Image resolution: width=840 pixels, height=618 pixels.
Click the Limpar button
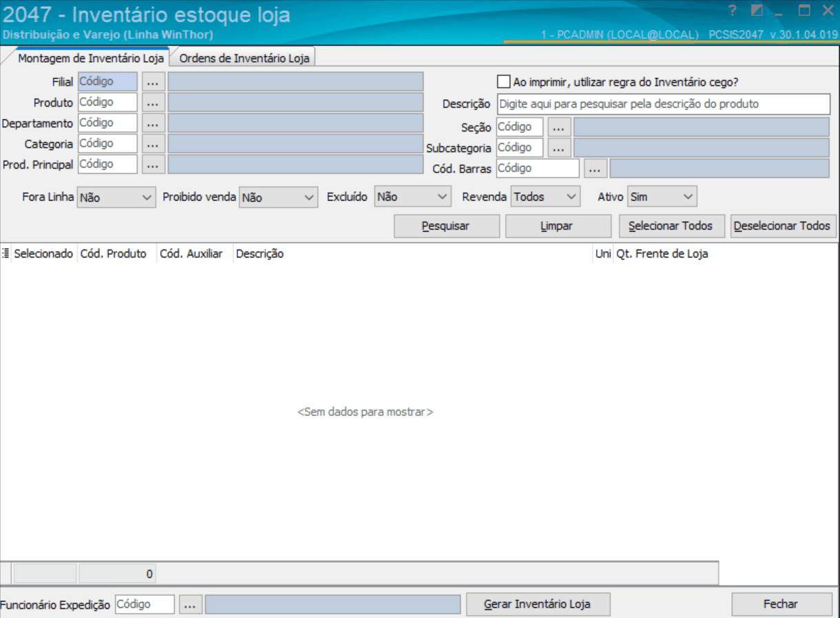click(558, 226)
